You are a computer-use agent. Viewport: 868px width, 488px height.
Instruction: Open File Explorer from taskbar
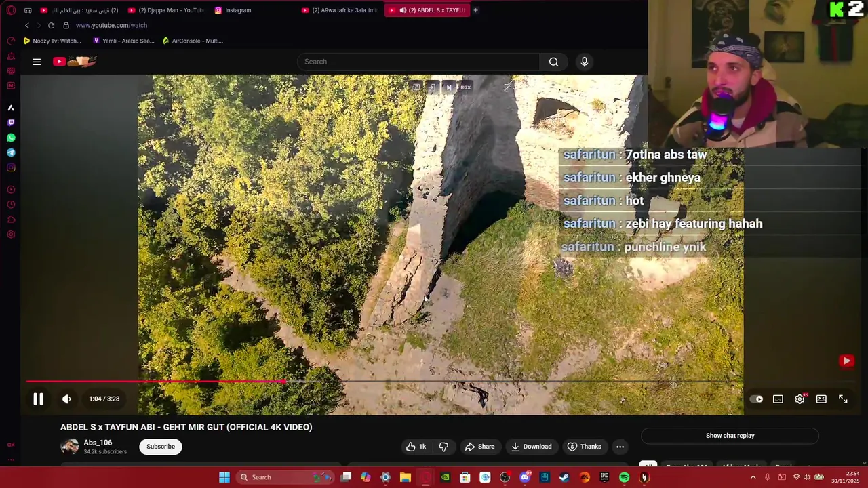(x=406, y=477)
